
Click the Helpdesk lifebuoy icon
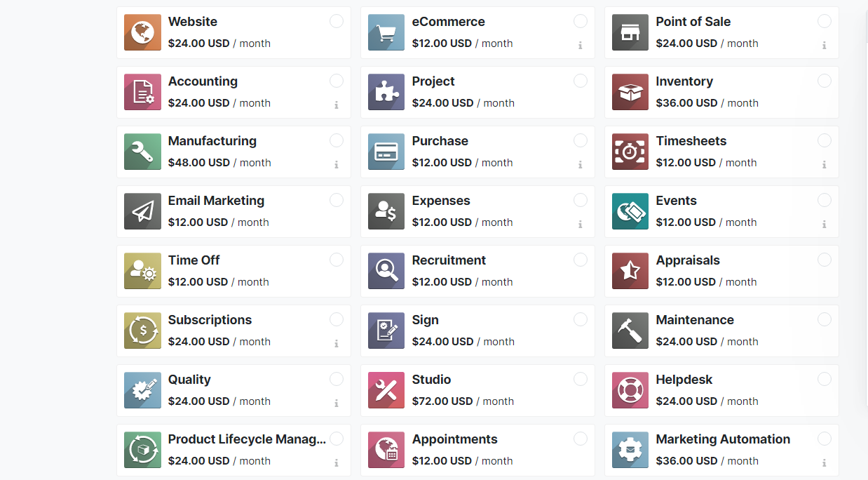click(630, 390)
